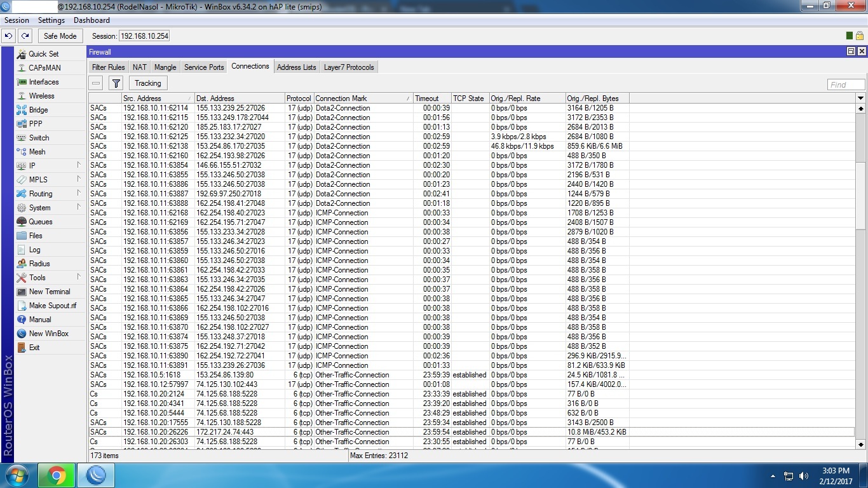868x488 pixels.
Task: Select row with destination 153.254.86.170:27035
Action: (471, 146)
